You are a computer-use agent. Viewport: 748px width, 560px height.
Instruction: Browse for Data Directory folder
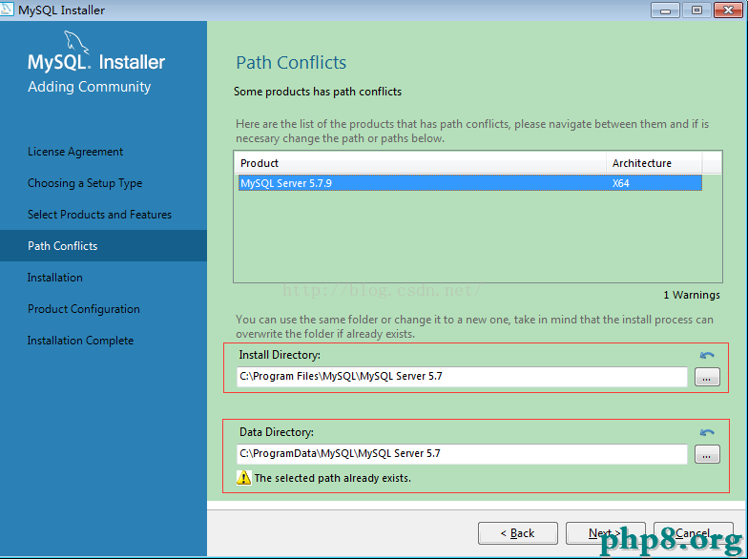tap(707, 454)
